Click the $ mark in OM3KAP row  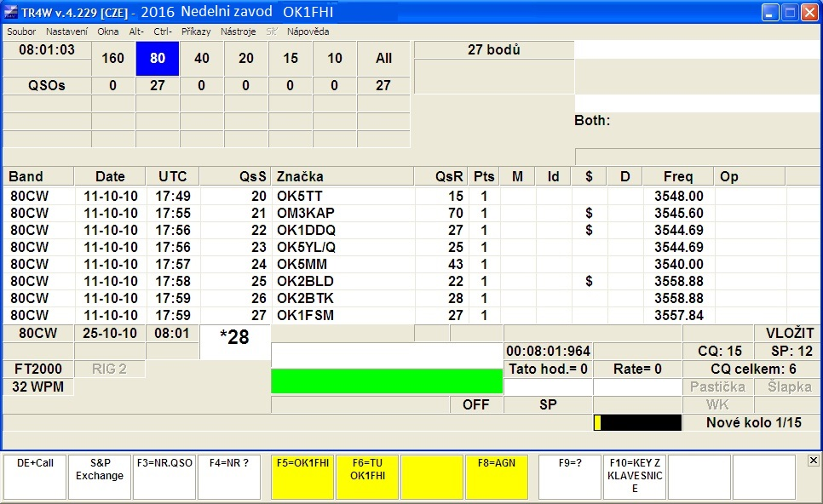coord(589,213)
